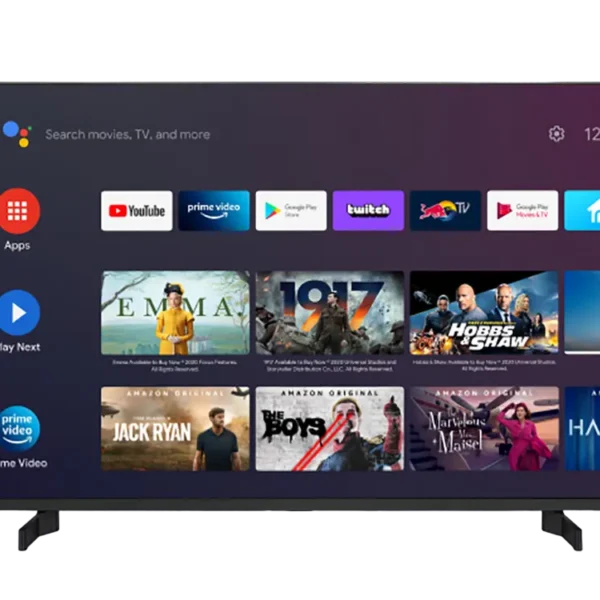
Task: Open the Google Play Store tile
Action: click(x=291, y=211)
